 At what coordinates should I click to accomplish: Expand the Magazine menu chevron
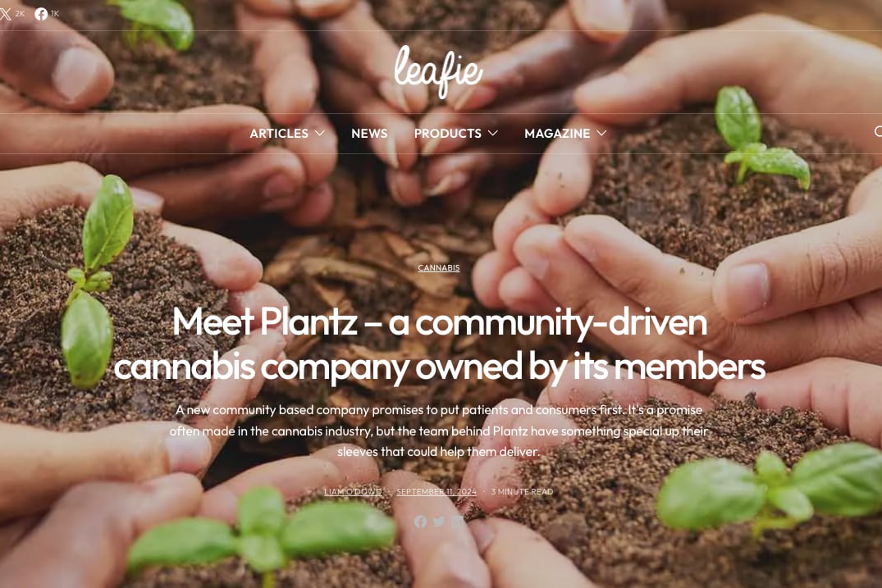(x=601, y=133)
